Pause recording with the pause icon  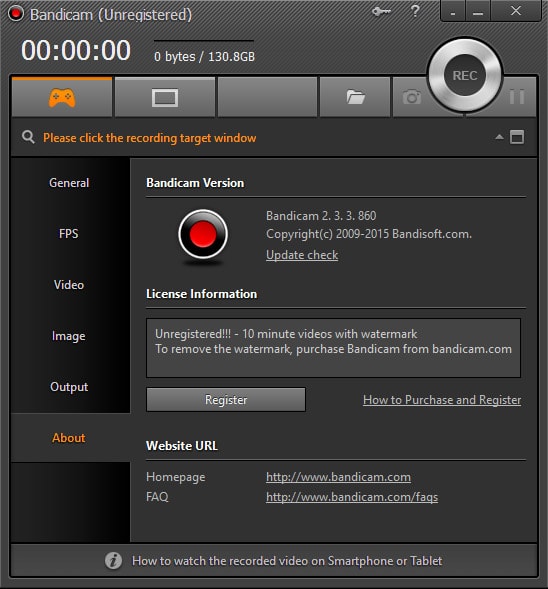click(x=517, y=97)
